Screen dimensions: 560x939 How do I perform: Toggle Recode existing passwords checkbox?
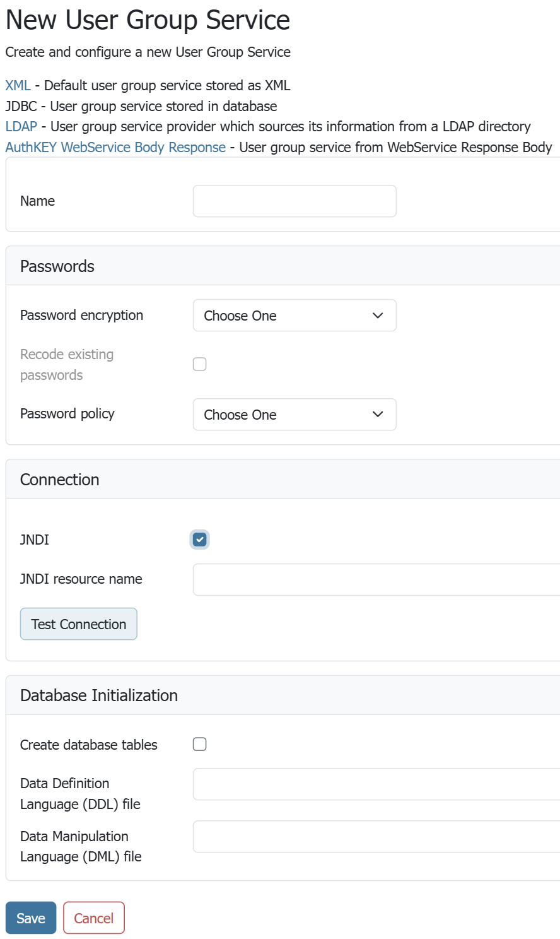(x=200, y=364)
